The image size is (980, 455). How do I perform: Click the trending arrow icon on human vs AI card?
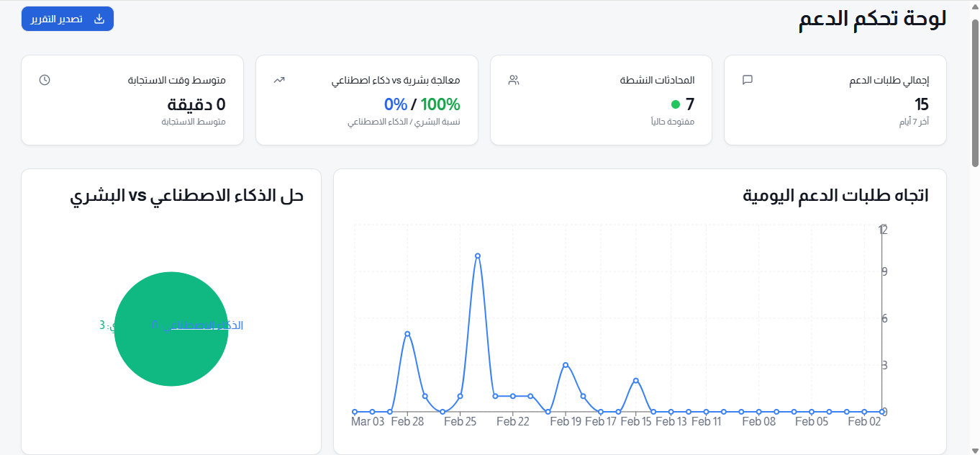[279, 80]
